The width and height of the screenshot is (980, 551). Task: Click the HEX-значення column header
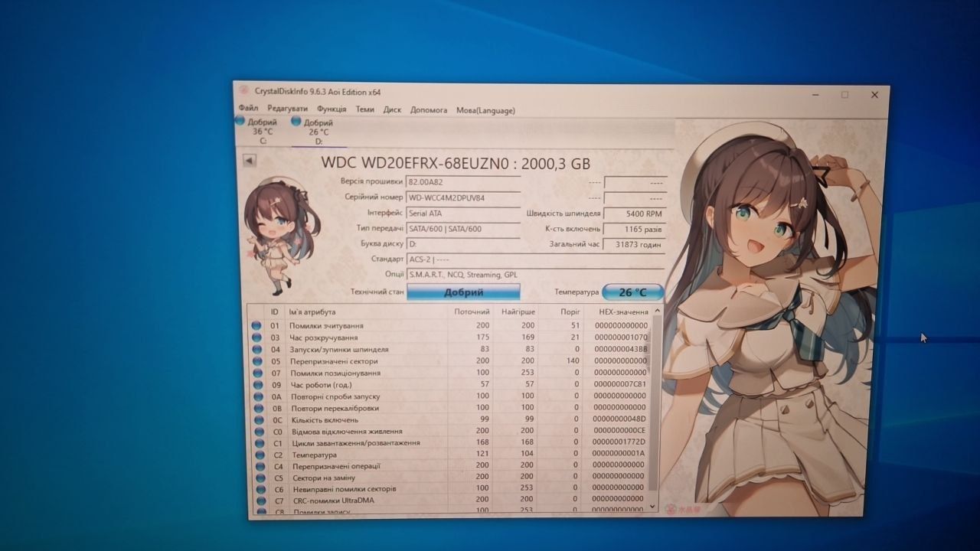point(623,312)
